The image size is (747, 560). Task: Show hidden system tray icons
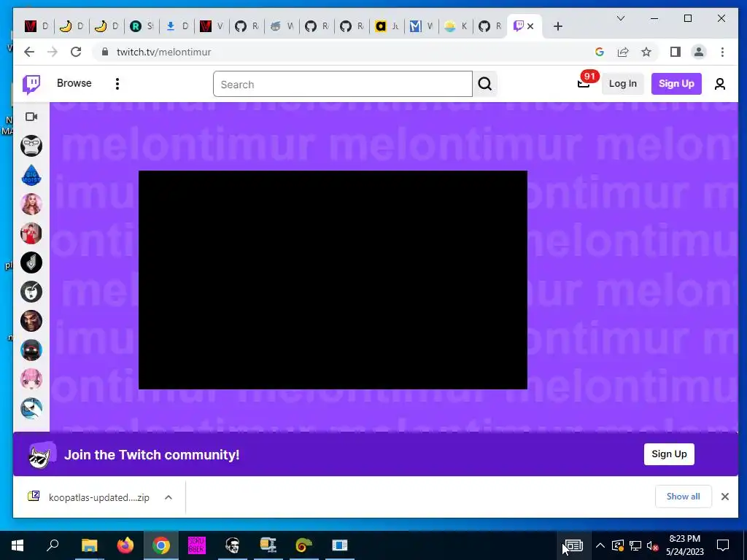pos(600,545)
